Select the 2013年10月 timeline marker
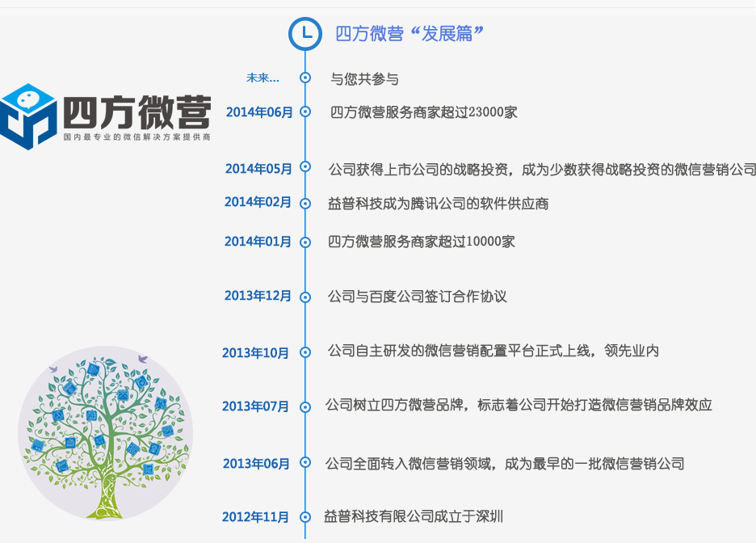756x543 pixels. pyautogui.click(x=305, y=352)
